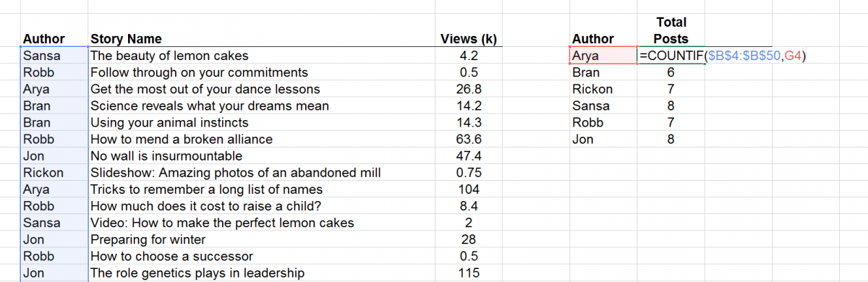
Task: Select the Rickon author cell beside Slideshow
Action: coord(55,173)
